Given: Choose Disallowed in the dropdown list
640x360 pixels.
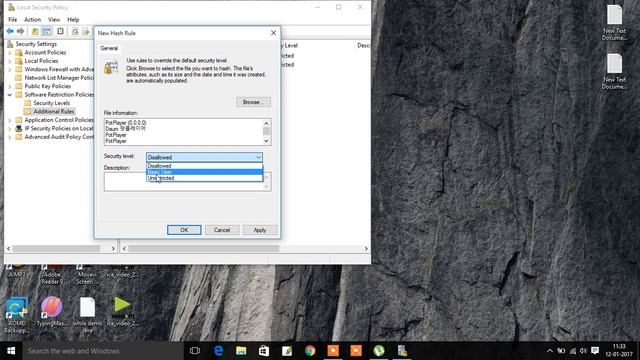Looking at the screenshot, I should [204, 166].
